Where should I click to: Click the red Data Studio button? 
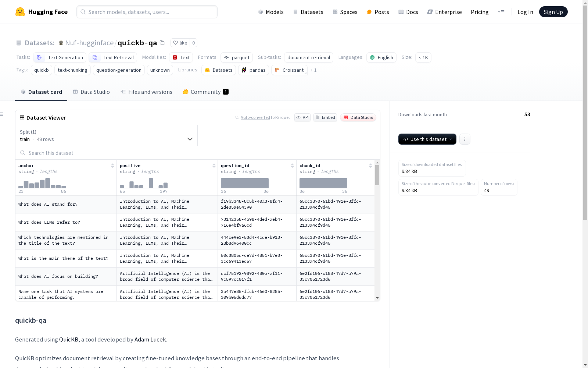358,117
